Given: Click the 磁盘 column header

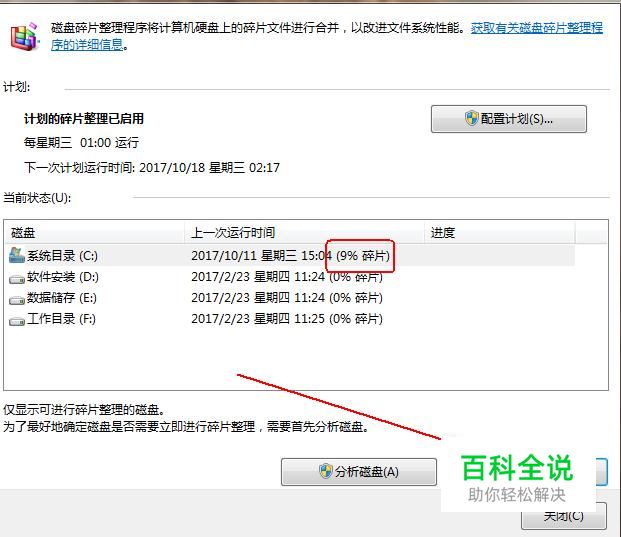Looking at the screenshot, I should [x=95, y=232].
